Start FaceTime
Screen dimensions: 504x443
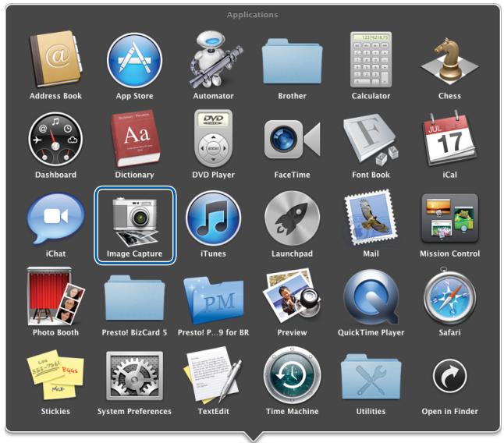(x=292, y=139)
